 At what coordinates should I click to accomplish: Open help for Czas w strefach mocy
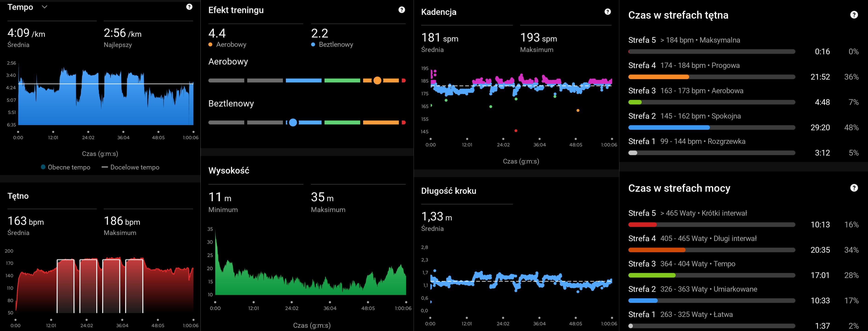coord(854,188)
